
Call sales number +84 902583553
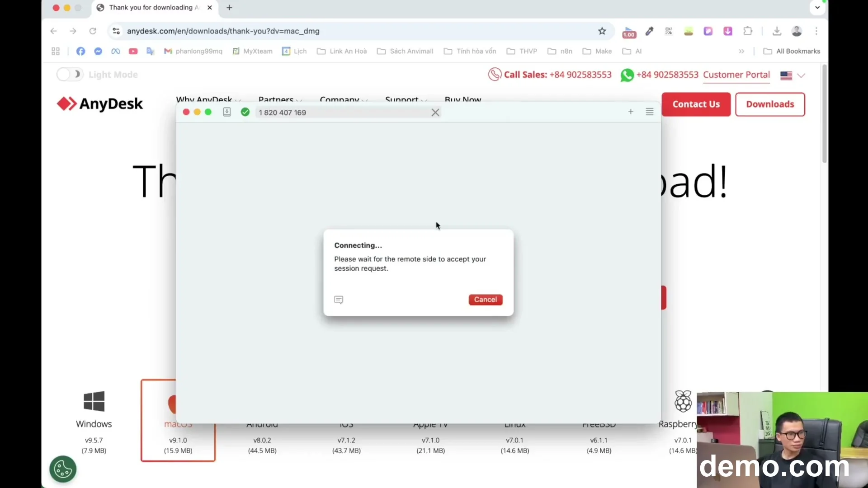click(580, 75)
